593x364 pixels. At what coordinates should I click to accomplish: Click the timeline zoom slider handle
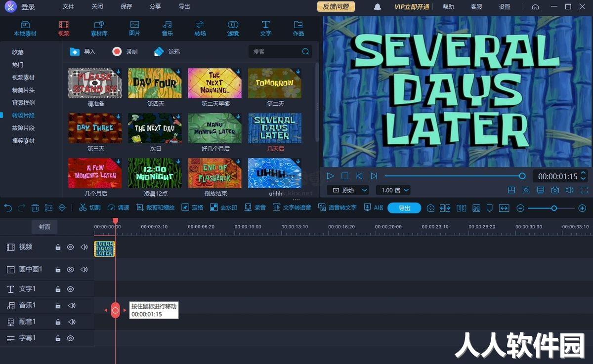click(554, 208)
